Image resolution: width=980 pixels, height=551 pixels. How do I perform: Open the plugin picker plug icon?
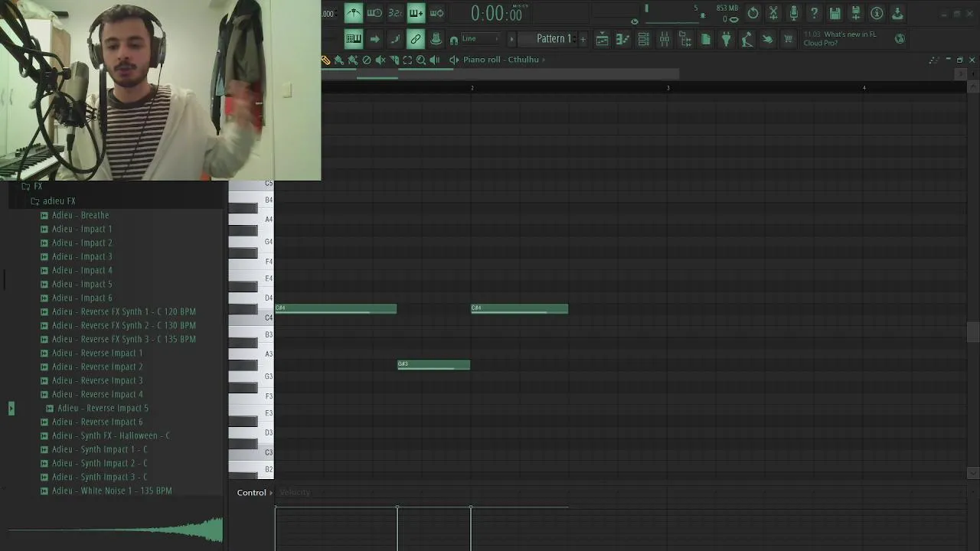[x=726, y=39]
